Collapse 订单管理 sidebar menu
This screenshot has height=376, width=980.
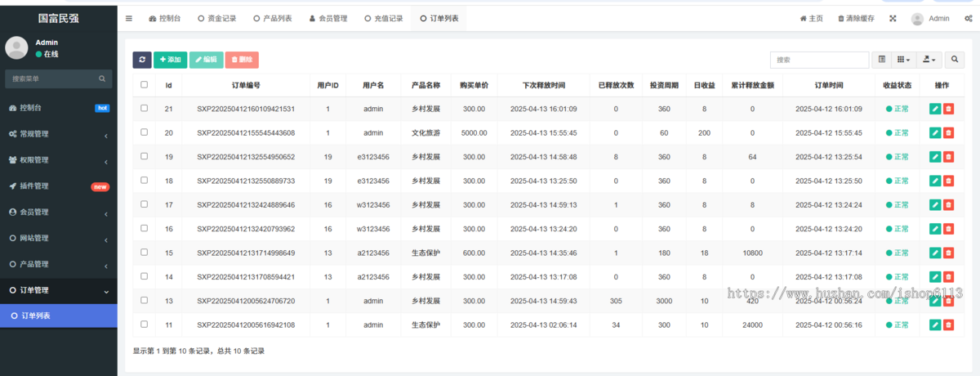point(59,290)
